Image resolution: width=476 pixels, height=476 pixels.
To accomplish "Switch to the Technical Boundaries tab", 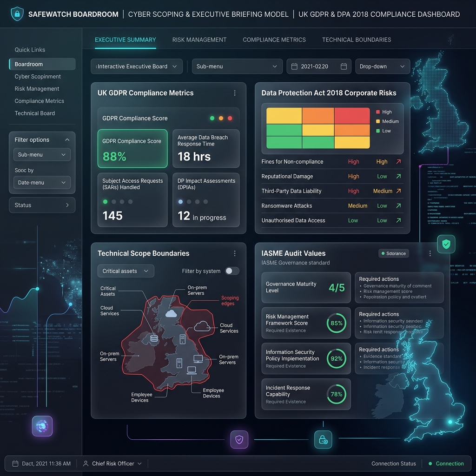I will click(357, 40).
